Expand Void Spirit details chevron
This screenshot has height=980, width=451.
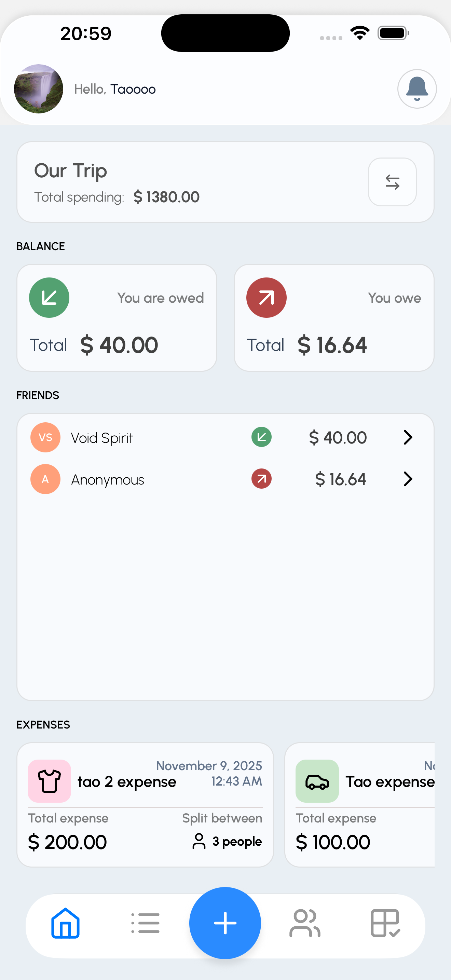(408, 437)
